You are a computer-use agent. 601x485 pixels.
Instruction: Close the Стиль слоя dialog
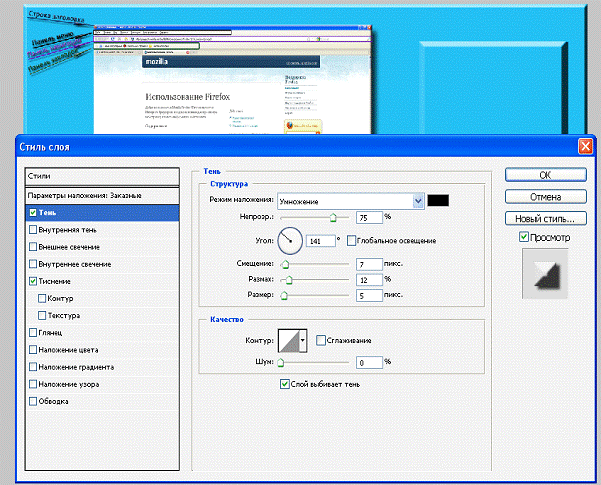(585, 146)
